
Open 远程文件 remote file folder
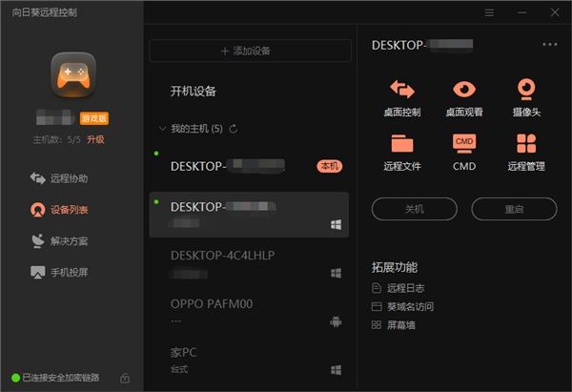[401, 144]
